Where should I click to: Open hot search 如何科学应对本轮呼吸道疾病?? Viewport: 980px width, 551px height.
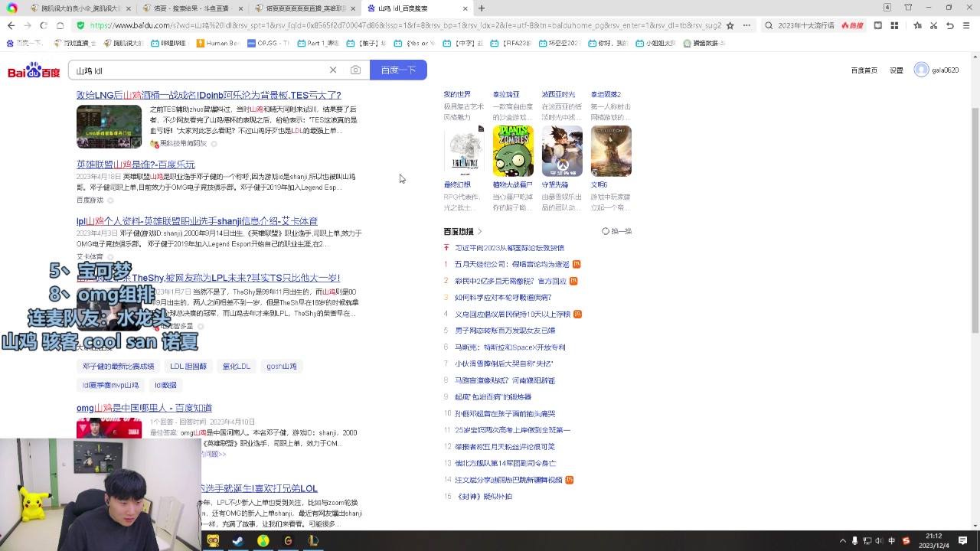pos(503,298)
